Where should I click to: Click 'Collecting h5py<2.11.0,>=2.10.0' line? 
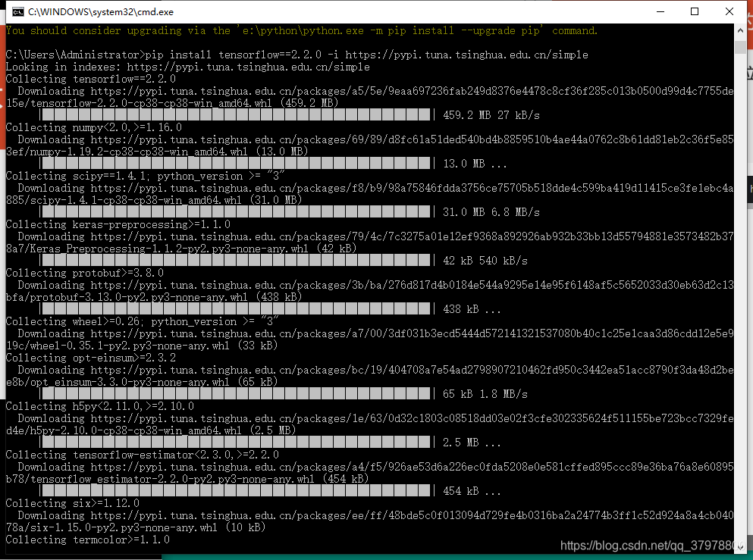click(x=100, y=406)
